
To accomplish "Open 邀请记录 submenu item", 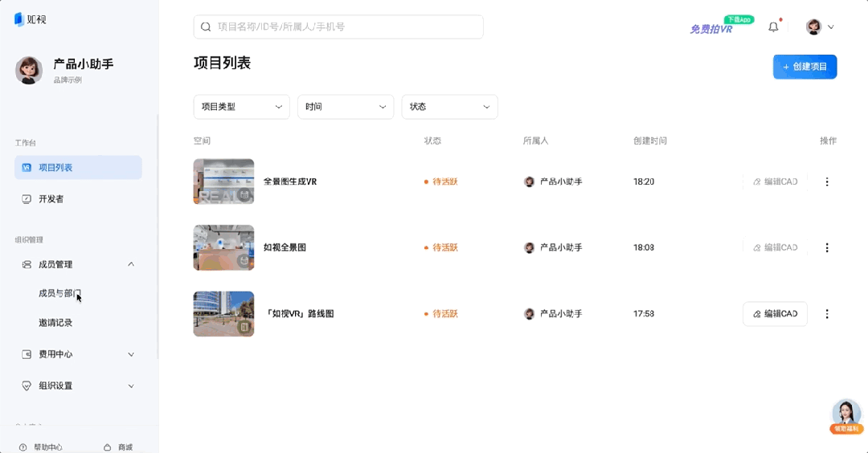I will coord(55,322).
